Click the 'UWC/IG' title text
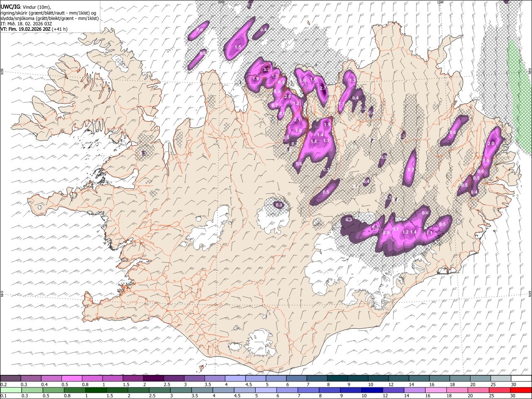 [x=10, y=7]
